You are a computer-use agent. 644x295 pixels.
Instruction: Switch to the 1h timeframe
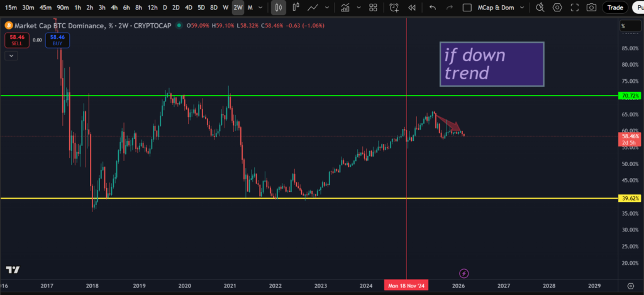coord(77,8)
